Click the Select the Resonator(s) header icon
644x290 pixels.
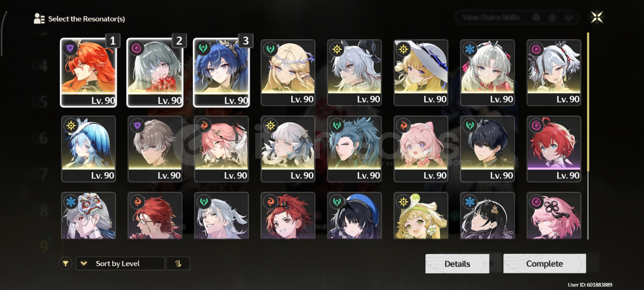pyautogui.click(x=39, y=19)
